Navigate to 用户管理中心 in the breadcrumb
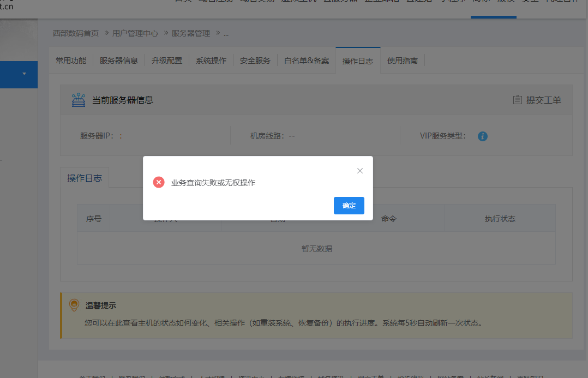Viewport: 588px width, 378px height. tap(135, 33)
